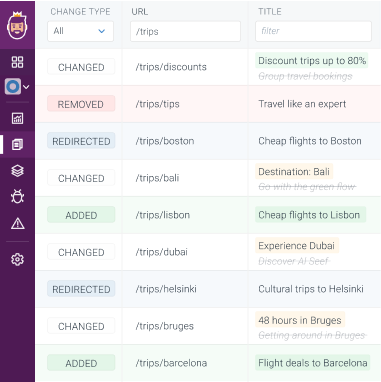Select the blue circle project icon
Image resolution: width=381 pixels, height=382 pixels.
(13, 87)
